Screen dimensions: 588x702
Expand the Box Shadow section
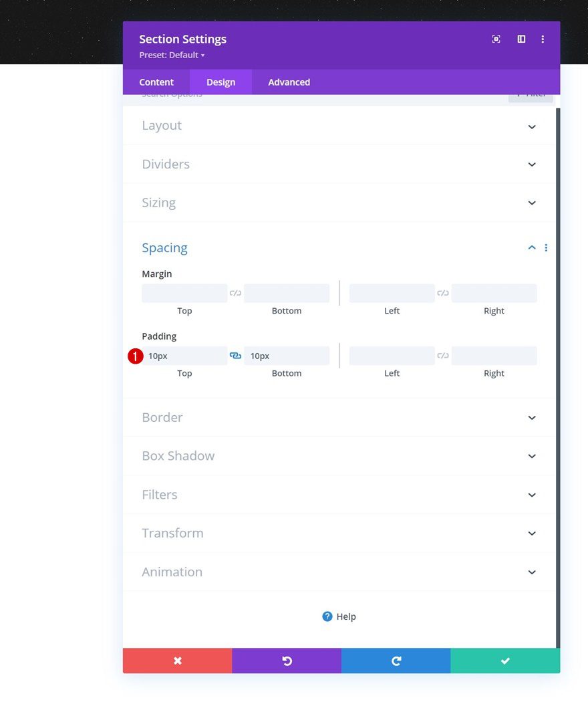click(x=337, y=456)
